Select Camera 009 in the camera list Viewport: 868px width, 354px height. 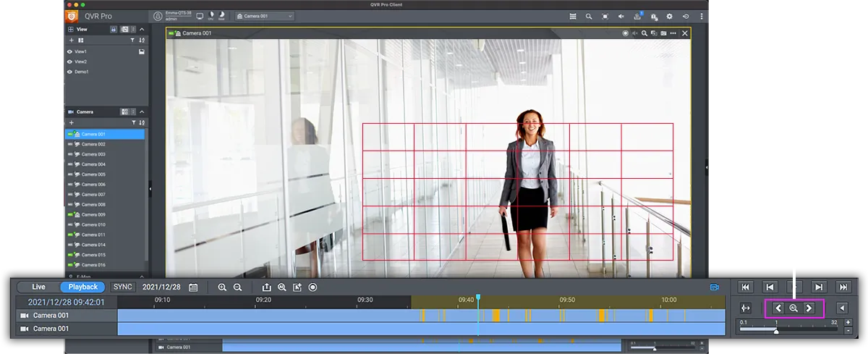coord(93,215)
